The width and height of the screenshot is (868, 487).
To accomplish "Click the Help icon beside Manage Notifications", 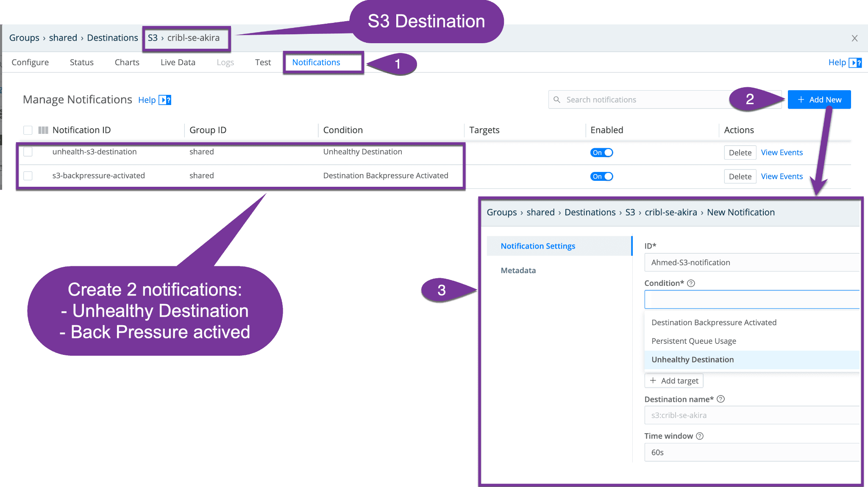I will point(165,100).
